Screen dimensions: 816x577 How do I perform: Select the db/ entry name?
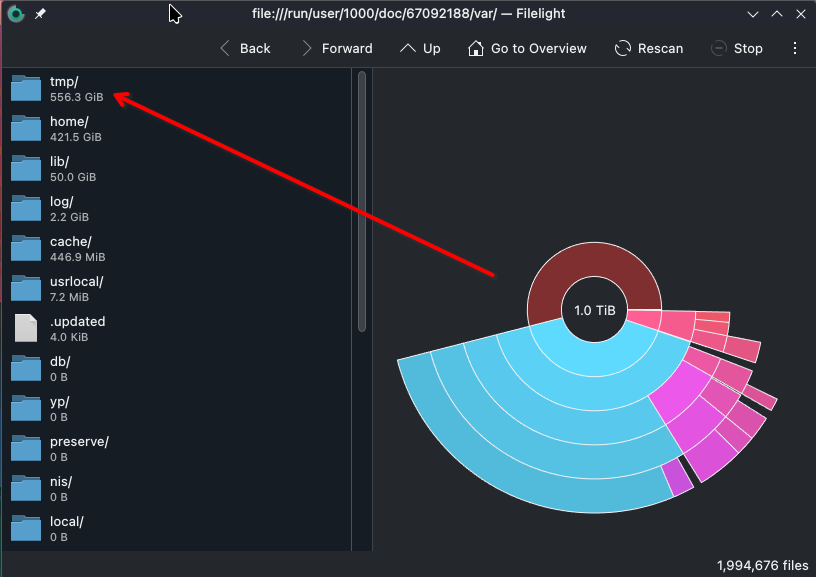tap(60, 362)
